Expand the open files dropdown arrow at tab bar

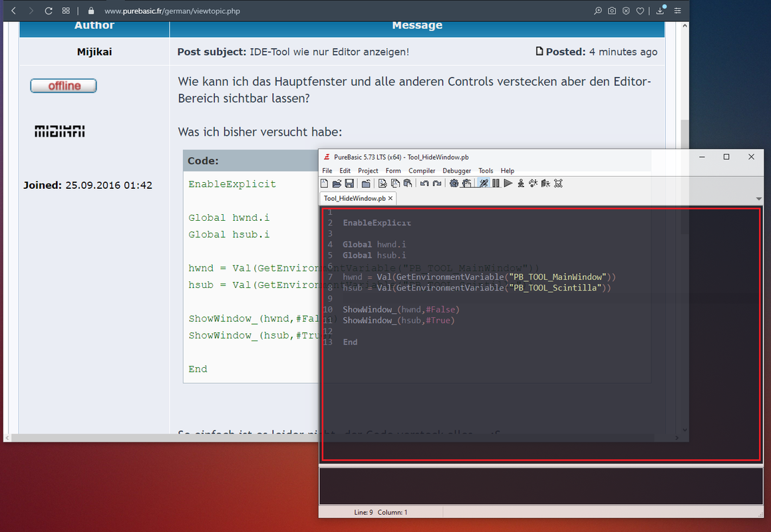click(x=759, y=199)
